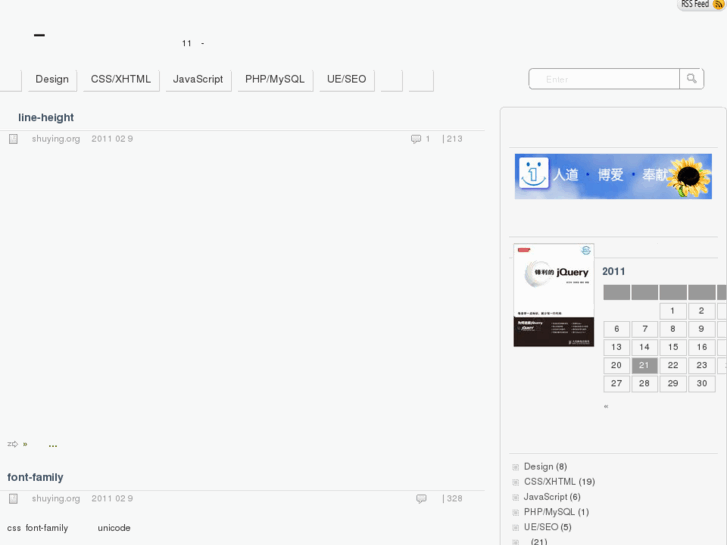This screenshot has width=727, height=545.
Task: Click the search magnifier button
Action: (691, 78)
